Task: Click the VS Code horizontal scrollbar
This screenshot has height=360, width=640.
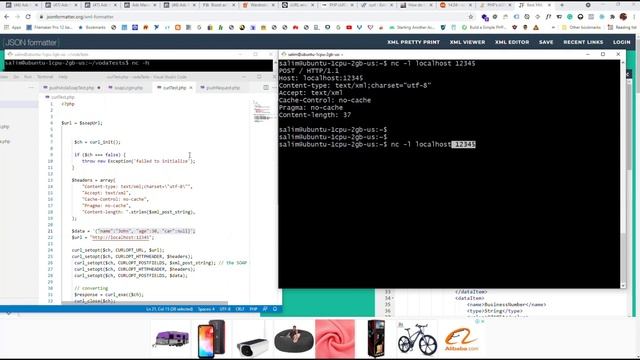Action: point(144,303)
